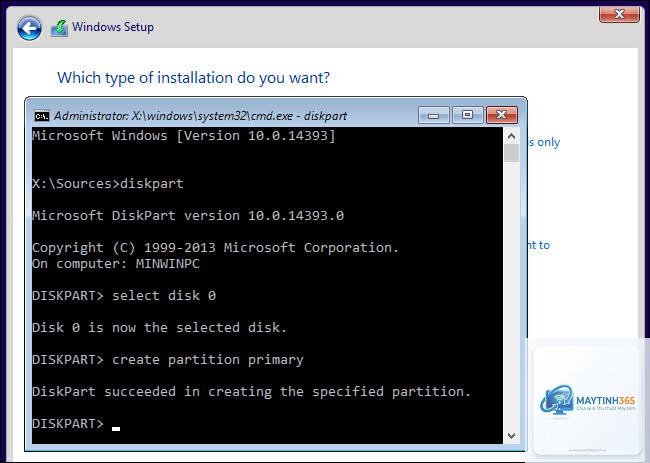
Task: Click 'On computer: MINWINPC' line
Action: pyautogui.click(x=116, y=264)
